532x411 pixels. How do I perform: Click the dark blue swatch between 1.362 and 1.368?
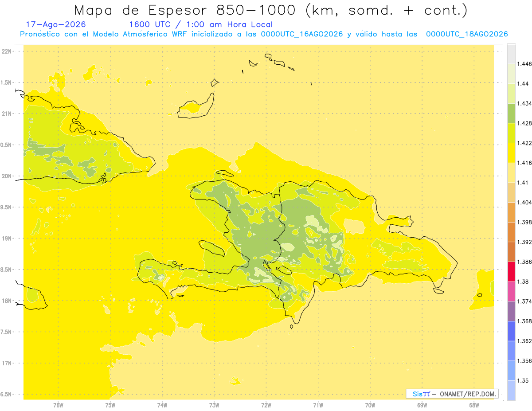[x=511, y=331]
